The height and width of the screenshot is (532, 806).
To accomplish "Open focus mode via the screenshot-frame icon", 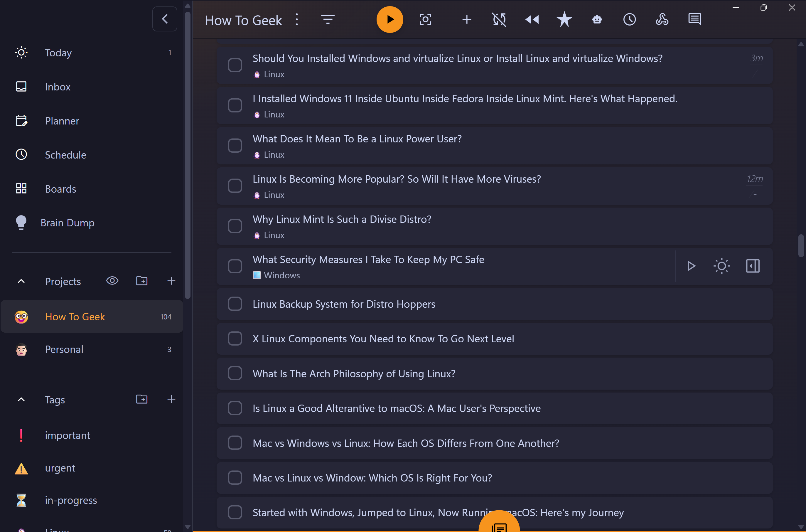I will click(425, 19).
